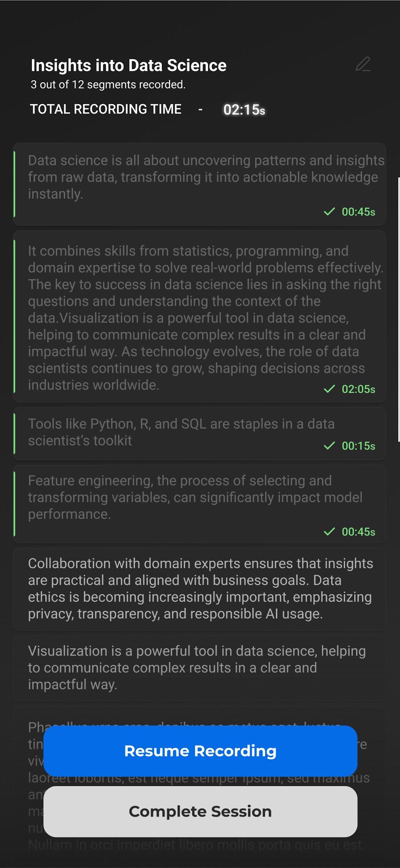Image resolution: width=400 pixels, height=868 pixels.
Task: Choose the 'Visualization is a powerful tool' segment
Action: click(x=200, y=669)
